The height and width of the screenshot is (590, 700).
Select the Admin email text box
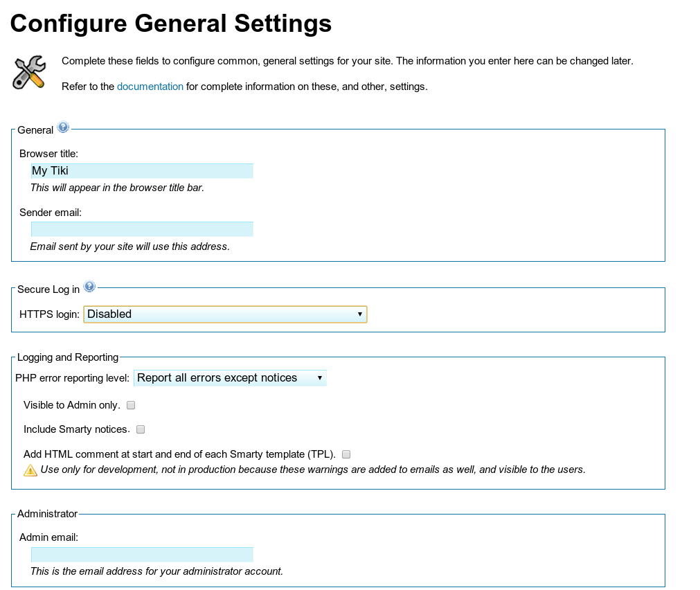click(142, 555)
